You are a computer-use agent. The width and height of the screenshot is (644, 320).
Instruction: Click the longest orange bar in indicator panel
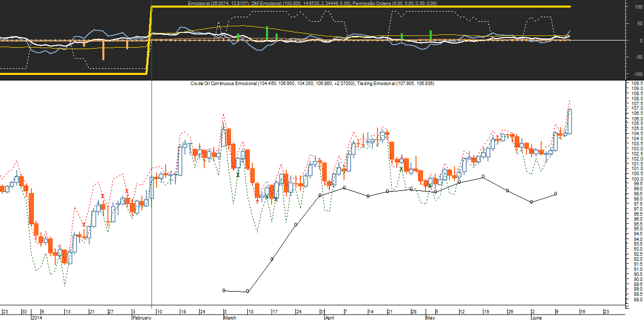coord(103,50)
